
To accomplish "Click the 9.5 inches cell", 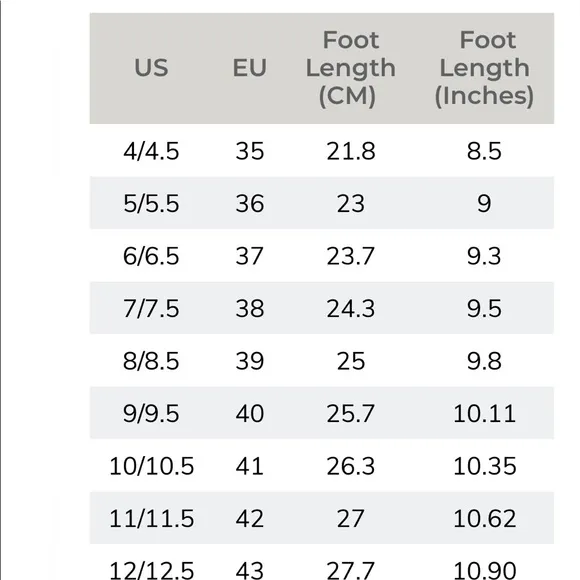I will click(x=484, y=308).
